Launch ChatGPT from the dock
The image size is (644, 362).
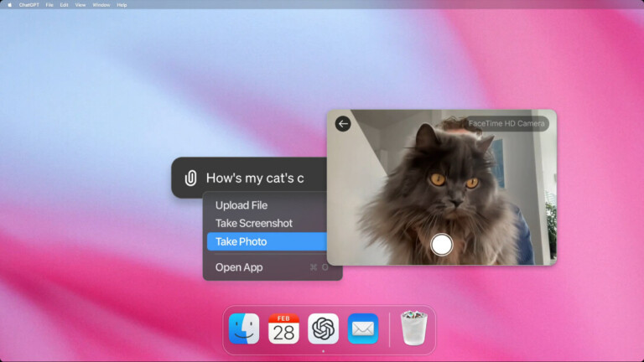tap(323, 328)
